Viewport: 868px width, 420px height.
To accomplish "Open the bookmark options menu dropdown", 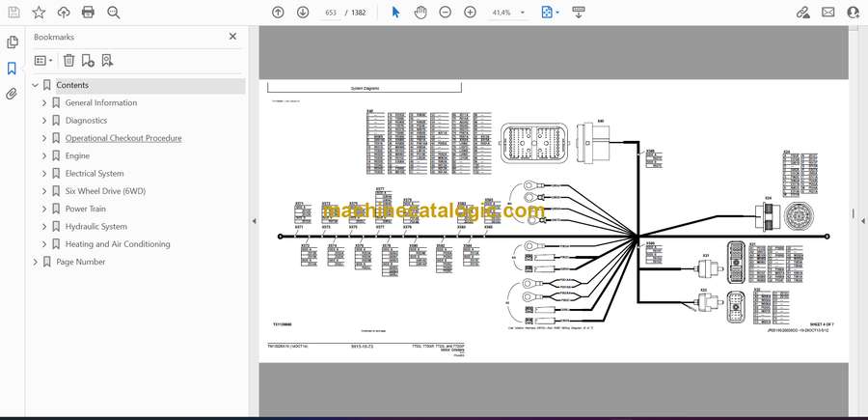I will 43,61.
